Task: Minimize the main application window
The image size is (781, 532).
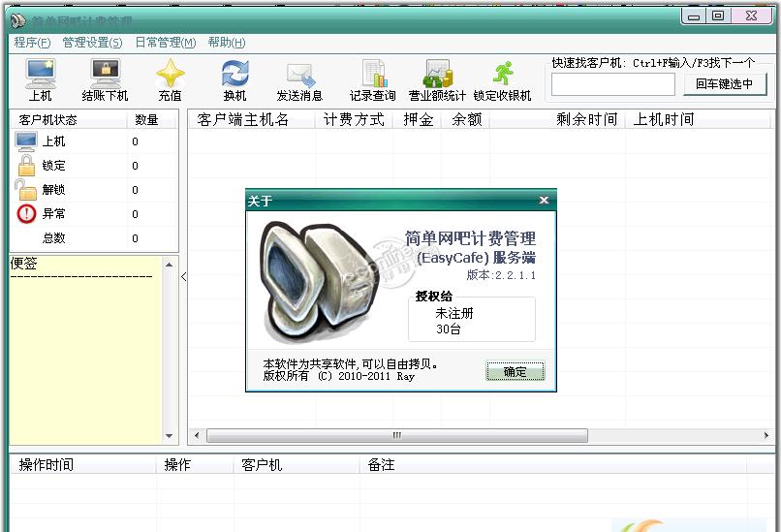Action: tap(694, 16)
